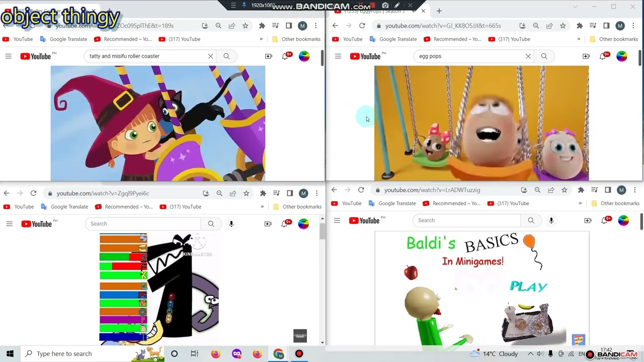Open notifications bell in Baldi's Basics window
The height and width of the screenshot is (362, 644).
(x=604, y=220)
